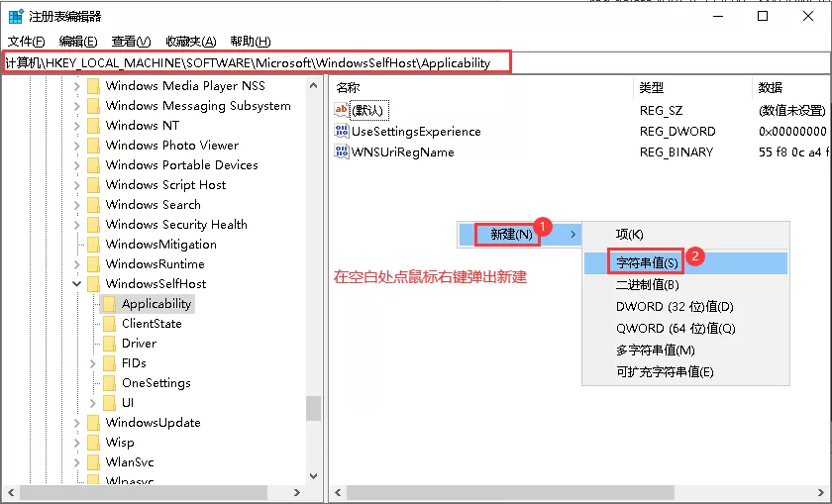
Task: Click the folder icon of WindowsSelfHost
Action: click(93, 284)
